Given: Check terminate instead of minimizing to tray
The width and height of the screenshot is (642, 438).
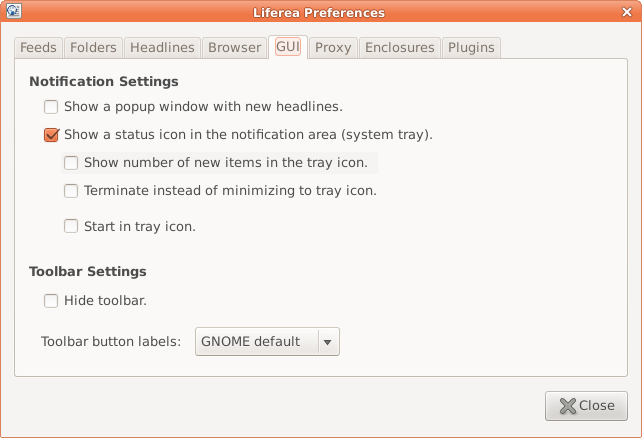Looking at the screenshot, I should 71,190.
